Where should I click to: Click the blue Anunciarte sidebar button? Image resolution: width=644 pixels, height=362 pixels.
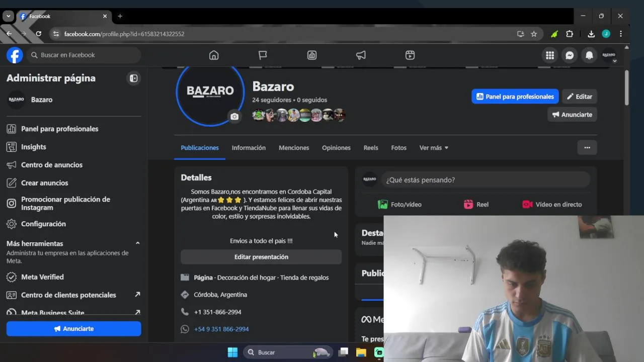pos(73,329)
